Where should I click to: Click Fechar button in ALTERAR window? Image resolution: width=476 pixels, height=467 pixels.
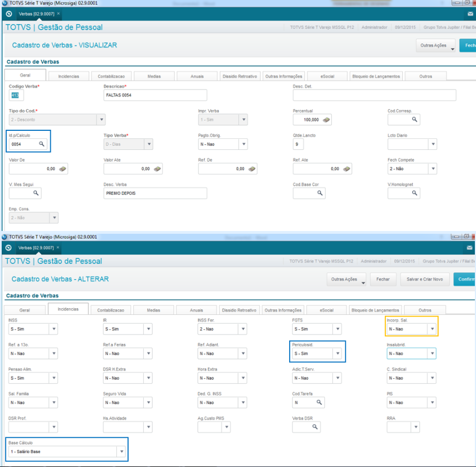point(383,279)
